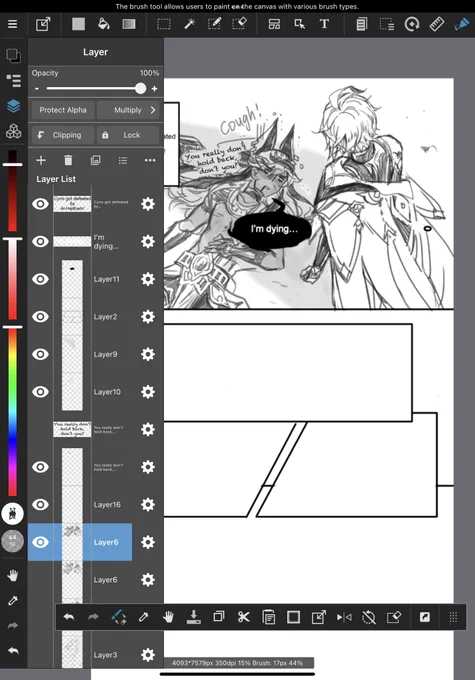This screenshot has height=680, width=475.
Task: Select the Operation object tool
Action: pos(299,24)
